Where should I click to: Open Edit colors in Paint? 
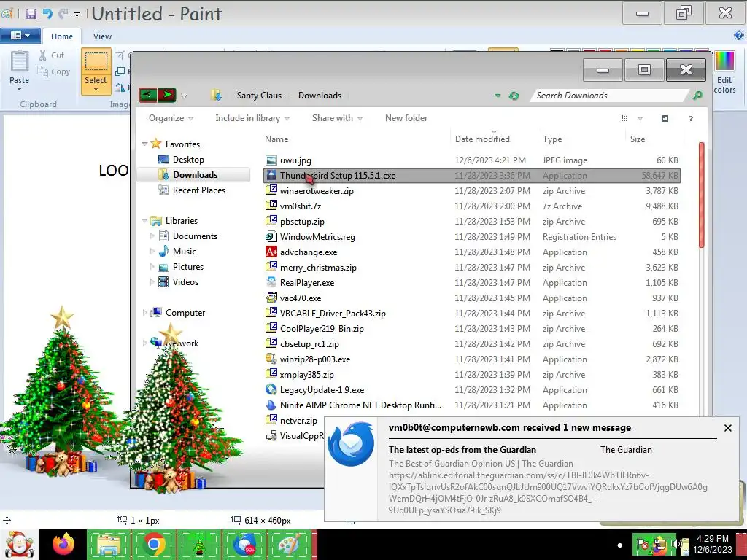tap(724, 72)
